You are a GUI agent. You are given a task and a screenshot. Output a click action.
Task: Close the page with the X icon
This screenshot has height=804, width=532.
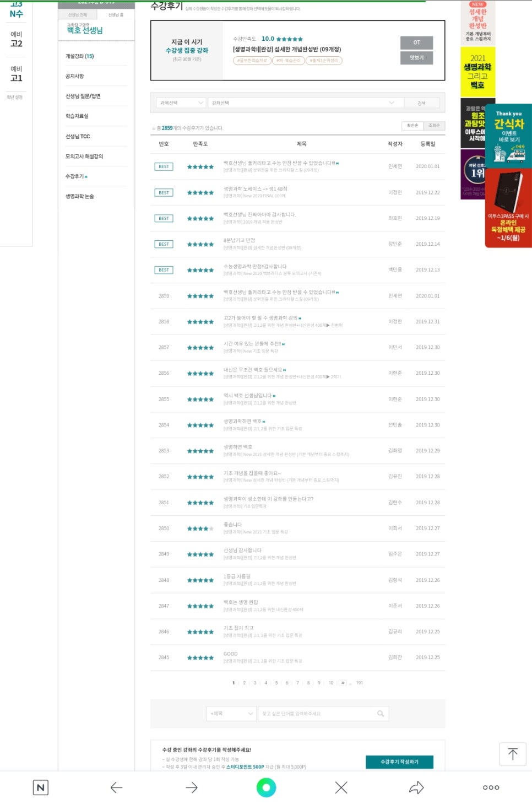click(x=341, y=787)
